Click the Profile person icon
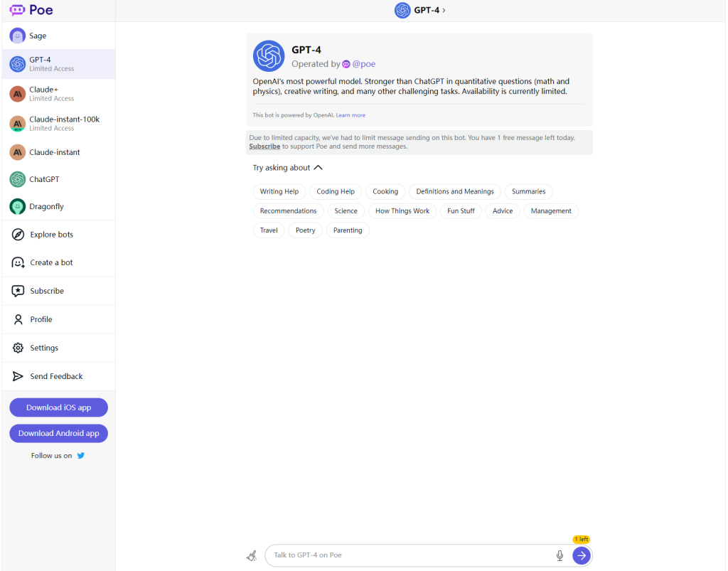 tap(18, 319)
